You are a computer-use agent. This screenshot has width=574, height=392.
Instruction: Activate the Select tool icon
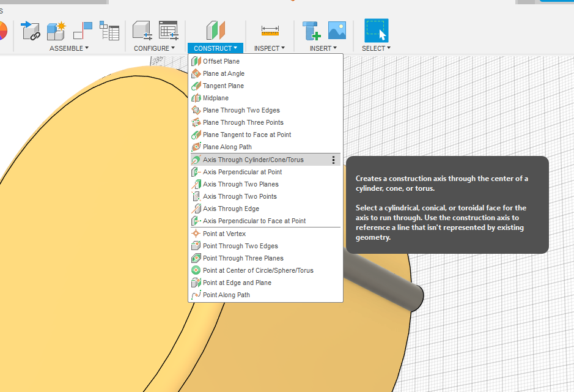(376, 30)
